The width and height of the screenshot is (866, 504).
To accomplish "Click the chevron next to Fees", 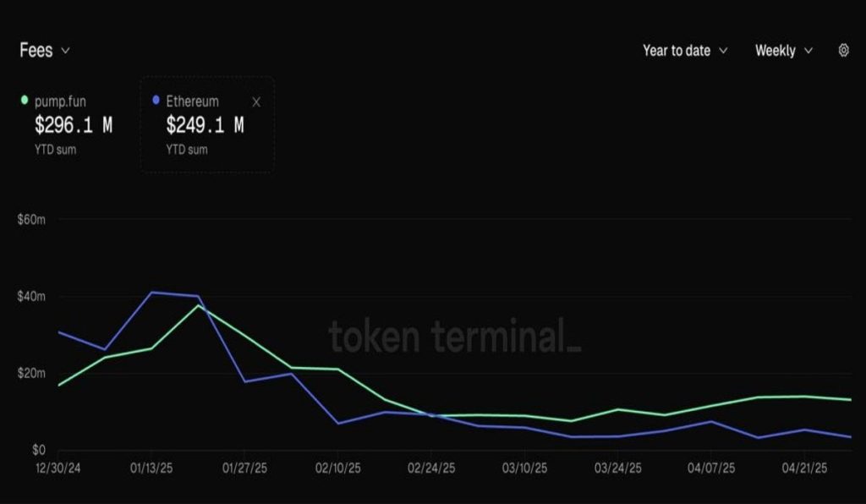I will [x=66, y=52].
